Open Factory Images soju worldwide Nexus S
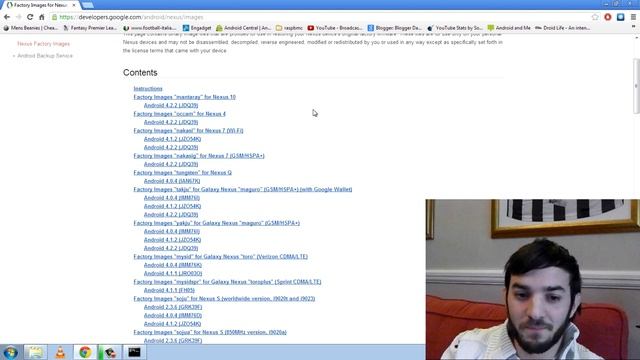Viewport: 640px width, 360px height. point(224,299)
